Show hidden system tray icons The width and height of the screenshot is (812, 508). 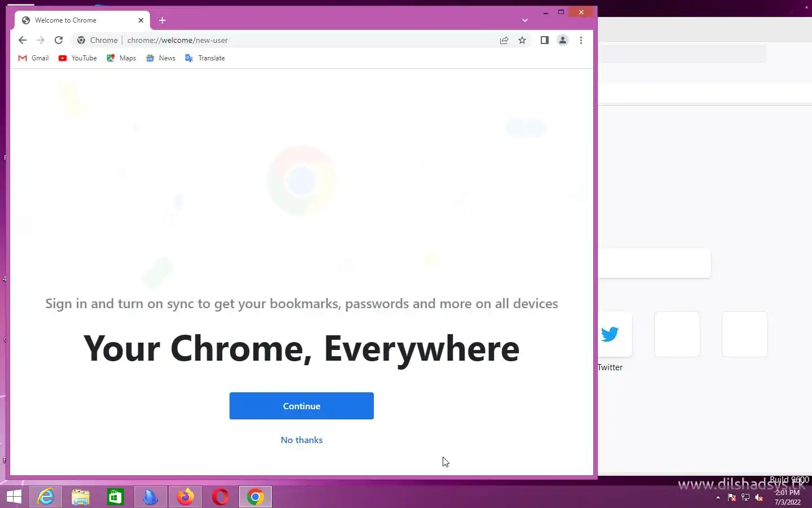(718, 497)
